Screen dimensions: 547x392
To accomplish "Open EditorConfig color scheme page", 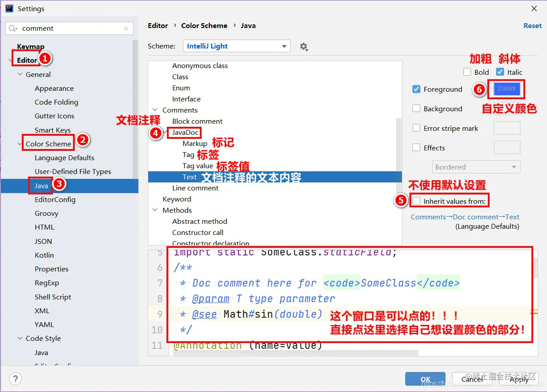I will (x=55, y=199).
